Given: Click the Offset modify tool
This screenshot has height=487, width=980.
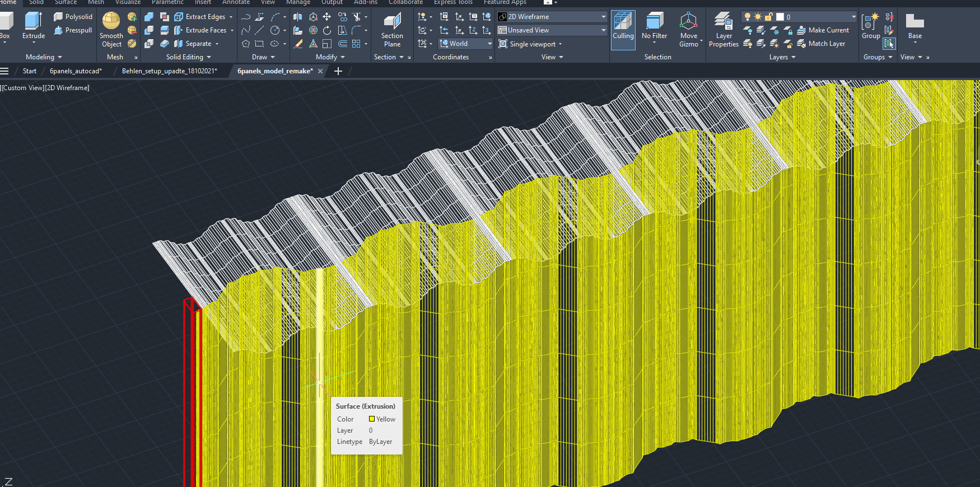Looking at the screenshot, I should point(342,44).
